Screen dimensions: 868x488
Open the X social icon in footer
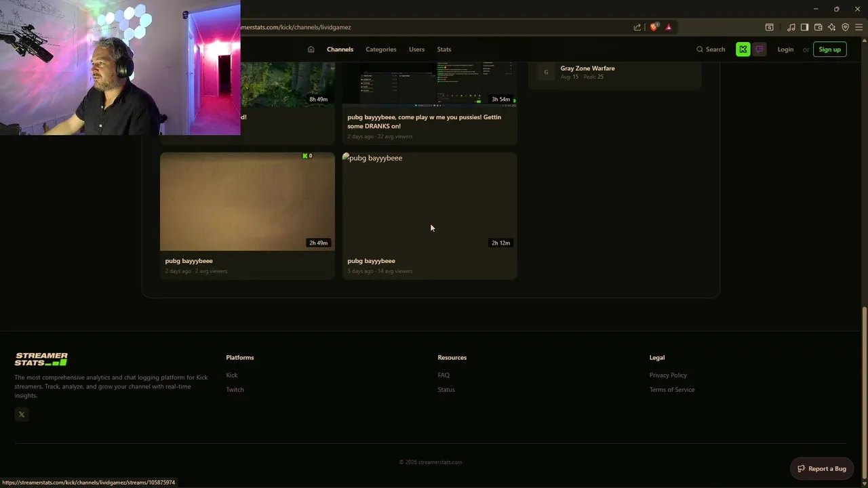22,414
